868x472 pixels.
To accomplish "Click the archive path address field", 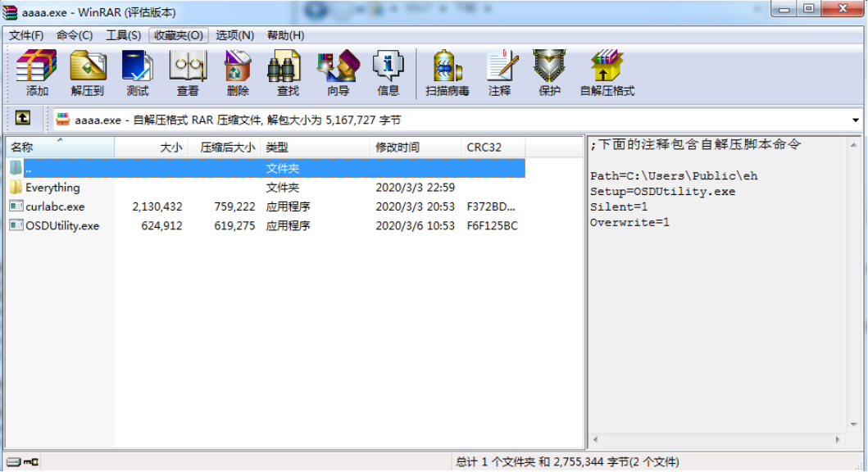I will [x=457, y=120].
